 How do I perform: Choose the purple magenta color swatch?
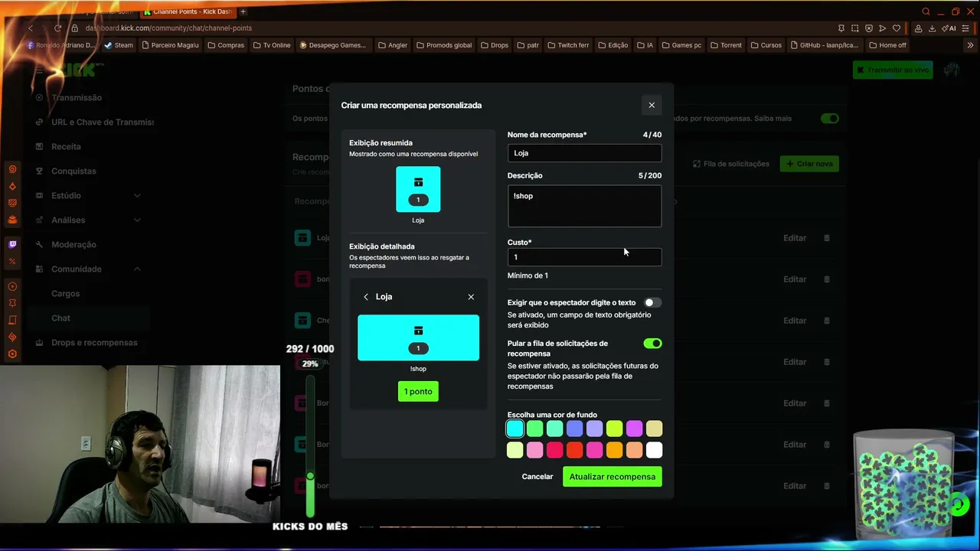635,429
